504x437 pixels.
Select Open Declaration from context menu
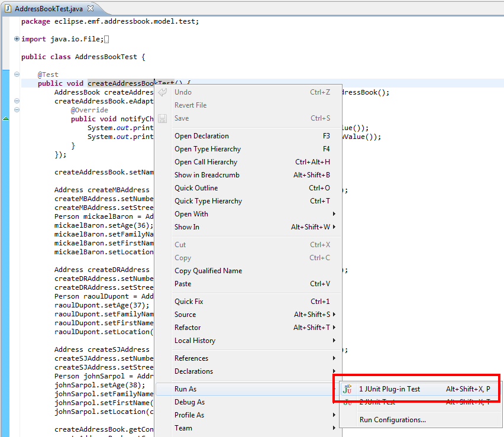pos(202,136)
